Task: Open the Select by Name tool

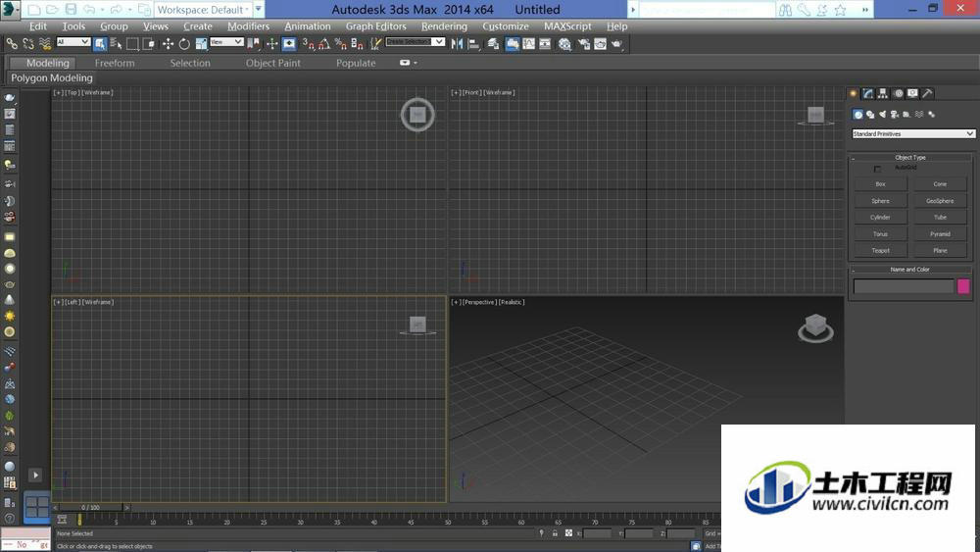Action: tap(116, 44)
